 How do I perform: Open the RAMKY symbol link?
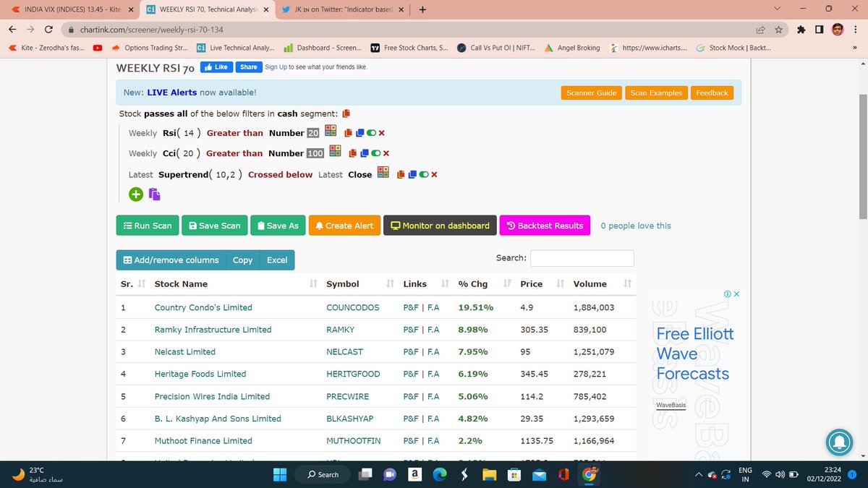point(341,330)
